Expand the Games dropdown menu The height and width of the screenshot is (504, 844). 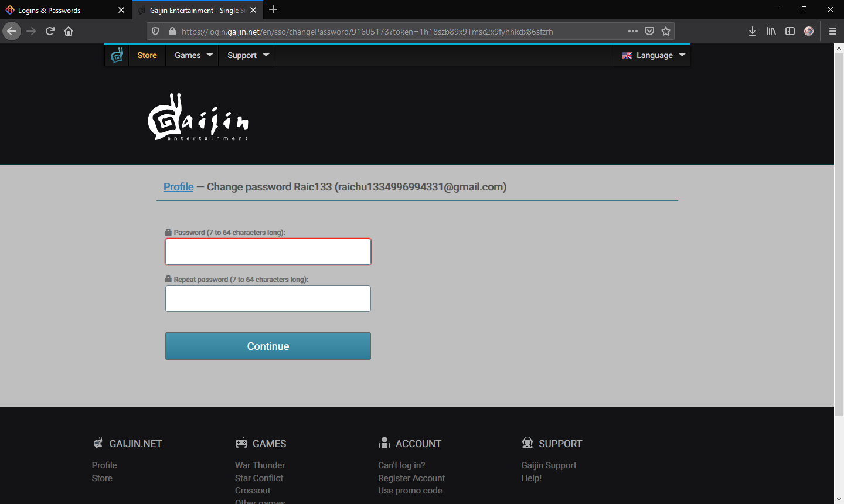pyautogui.click(x=193, y=55)
